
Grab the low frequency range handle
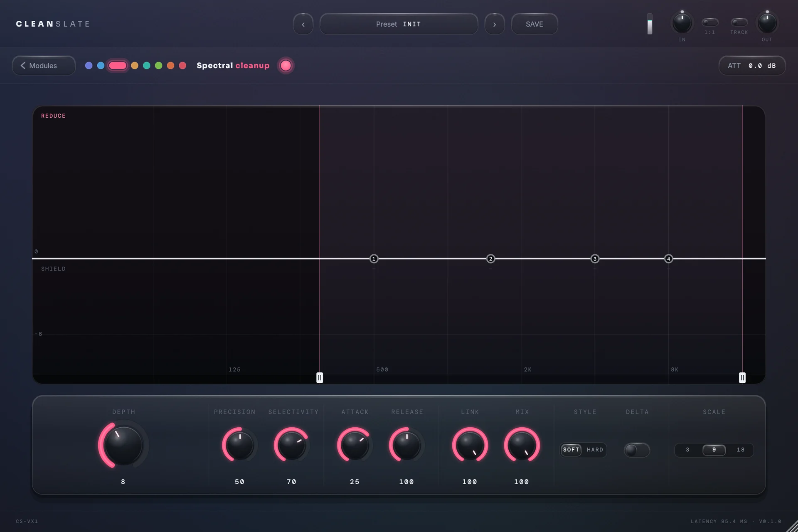coord(320,378)
